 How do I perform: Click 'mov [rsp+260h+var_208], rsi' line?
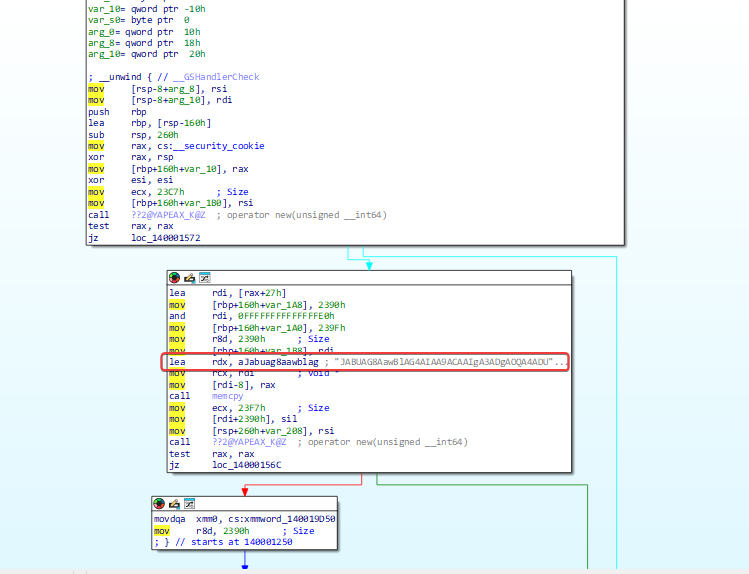coord(252,431)
